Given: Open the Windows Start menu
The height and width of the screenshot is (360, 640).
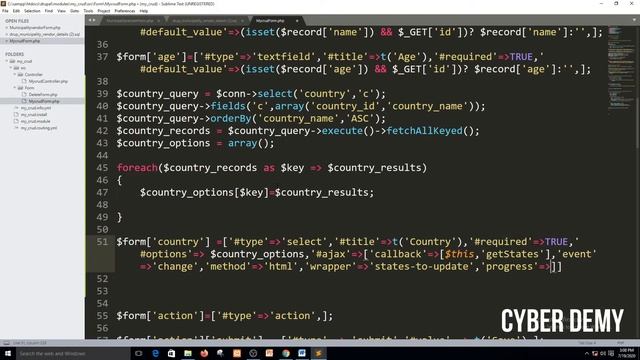Looking at the screenshot, I should pyautogui.click(x=8, y=353).
